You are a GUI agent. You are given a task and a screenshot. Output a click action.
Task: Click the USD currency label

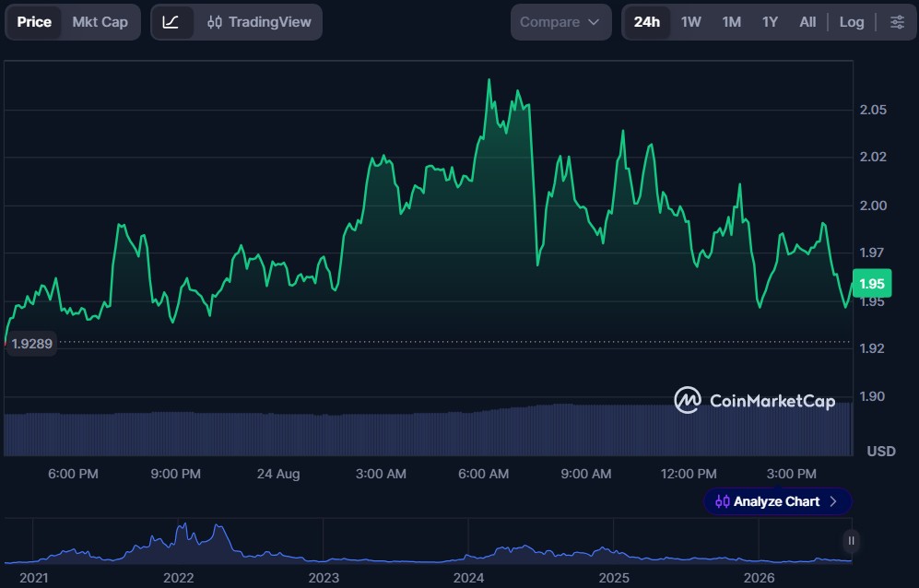[881, 451]
